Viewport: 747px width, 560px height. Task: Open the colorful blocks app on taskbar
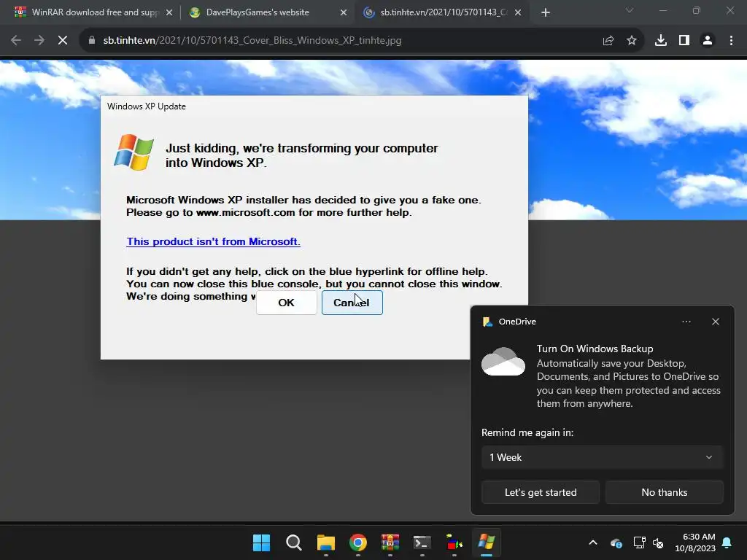(x=454, y=542)
